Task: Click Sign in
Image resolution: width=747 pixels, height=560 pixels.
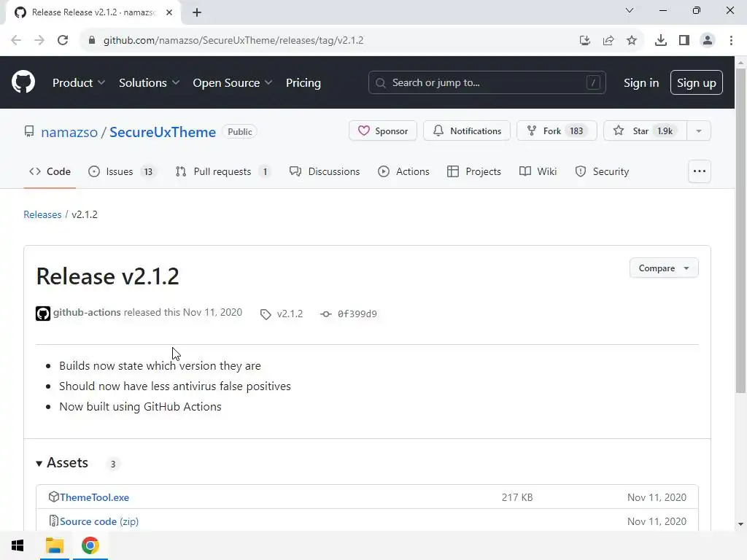Action: click(x=641, y=83)
